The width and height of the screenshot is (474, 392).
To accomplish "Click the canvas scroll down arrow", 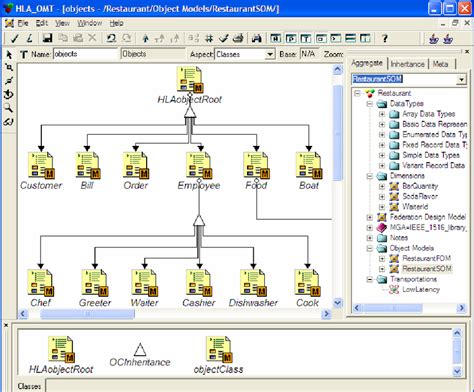I will pos(337,303).
